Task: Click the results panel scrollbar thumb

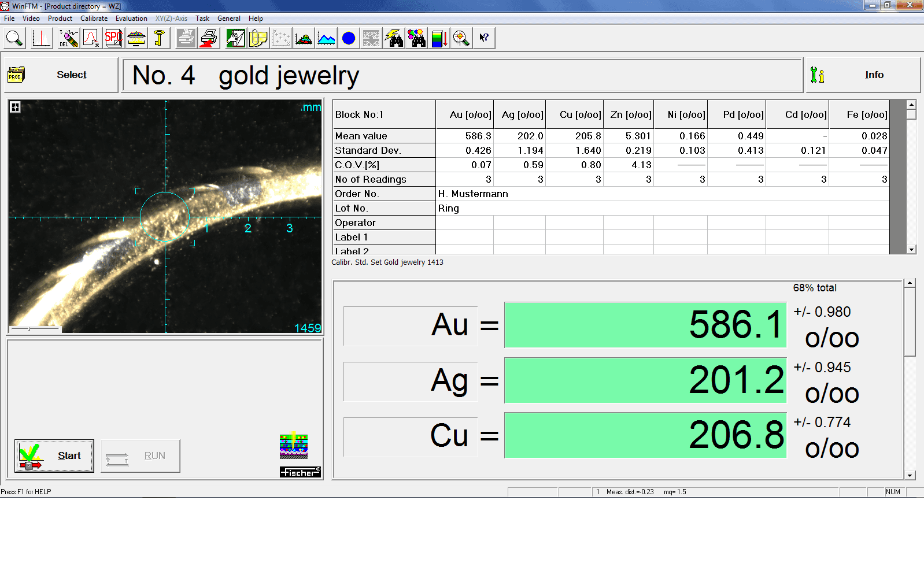Action: [x=910, y=322]
